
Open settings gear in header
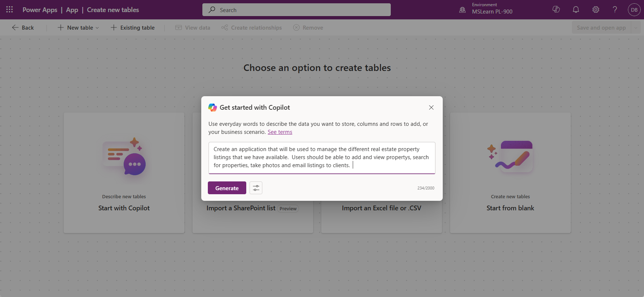pos(596,10)
